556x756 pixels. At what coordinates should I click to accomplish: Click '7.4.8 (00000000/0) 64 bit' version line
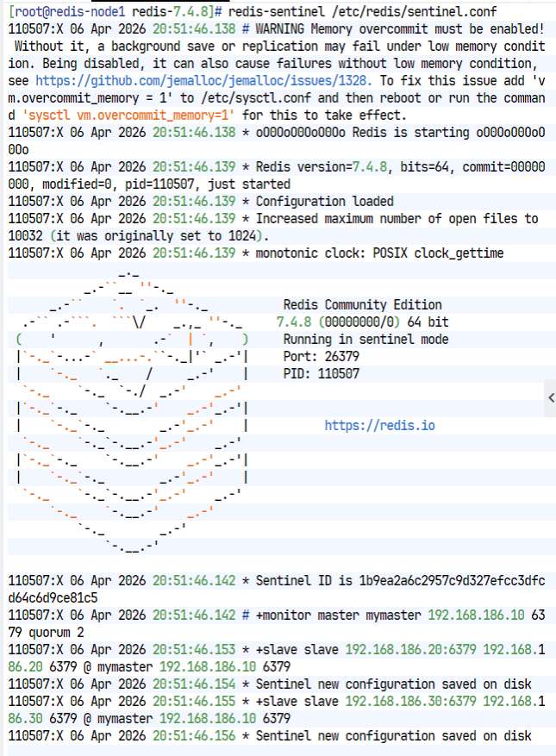pos(362,322)
